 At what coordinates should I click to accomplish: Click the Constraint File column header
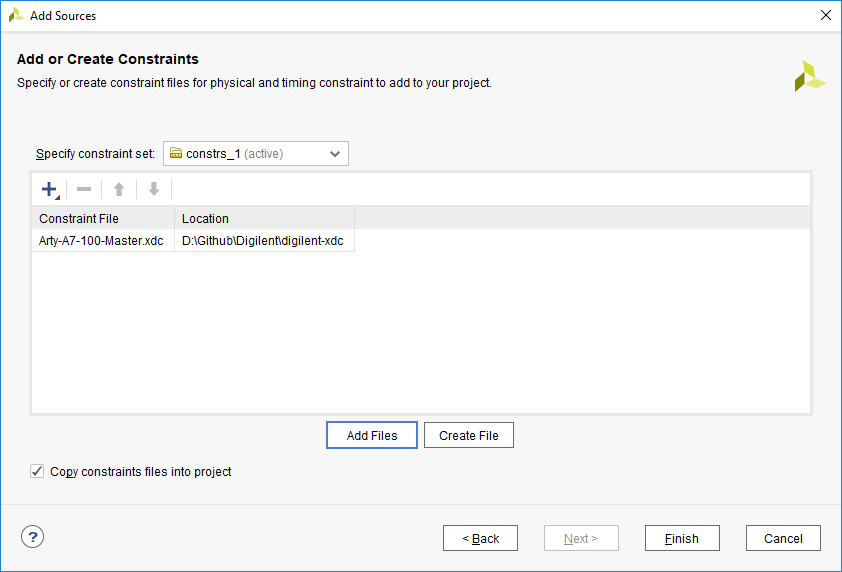tap(103, 219)
